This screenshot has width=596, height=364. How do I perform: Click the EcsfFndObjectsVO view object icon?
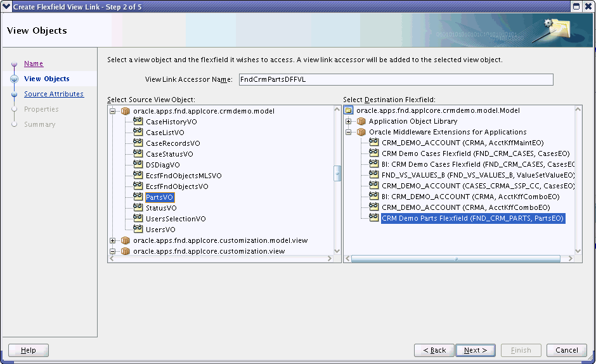pos(138,186)
